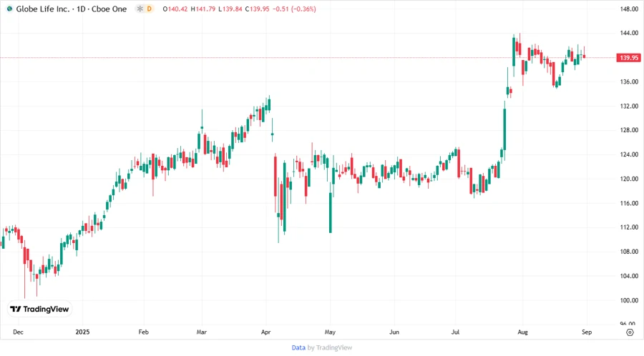Screen dimensions: 644x356
Task: Click the 108.00 price axis label
Action: click(x=629, y=252)
